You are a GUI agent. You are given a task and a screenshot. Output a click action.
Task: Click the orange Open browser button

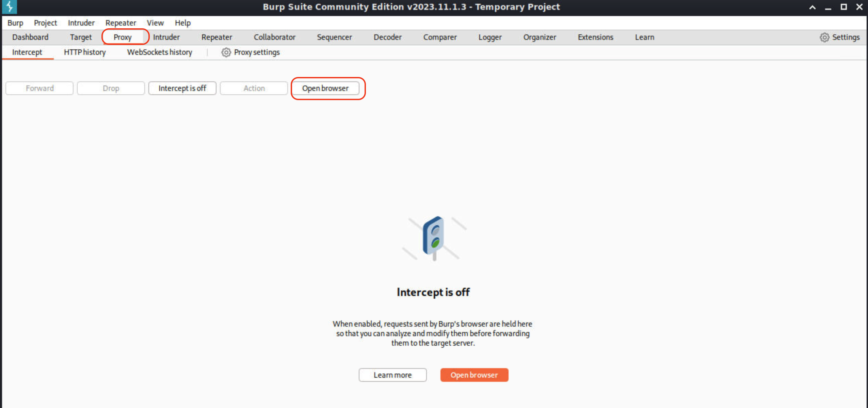point(474,375)
